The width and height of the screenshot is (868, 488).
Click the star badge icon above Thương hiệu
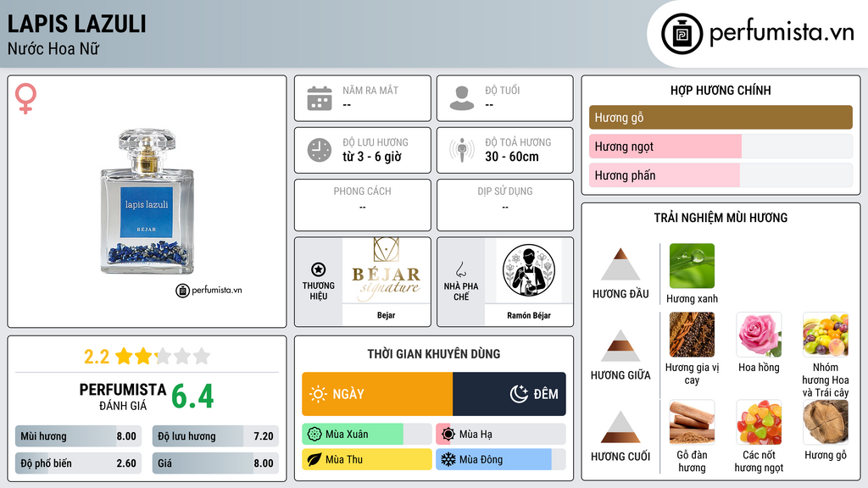point(319,269)
